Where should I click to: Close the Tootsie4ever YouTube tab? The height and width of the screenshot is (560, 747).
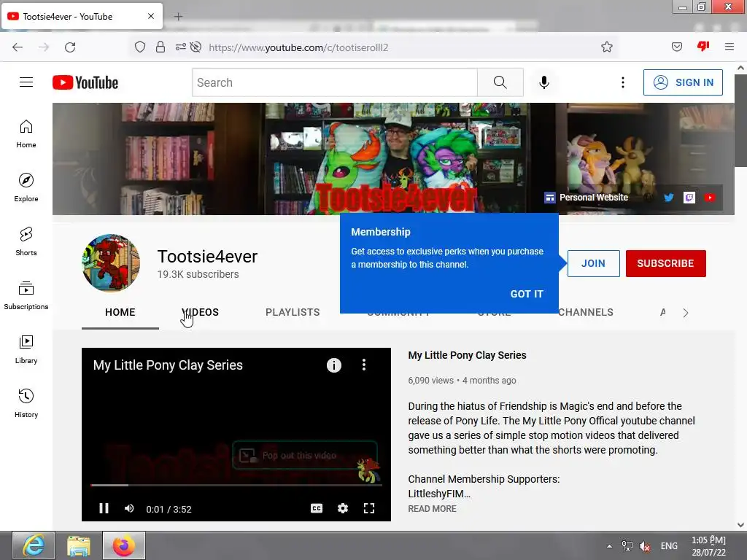pos(151,16)
